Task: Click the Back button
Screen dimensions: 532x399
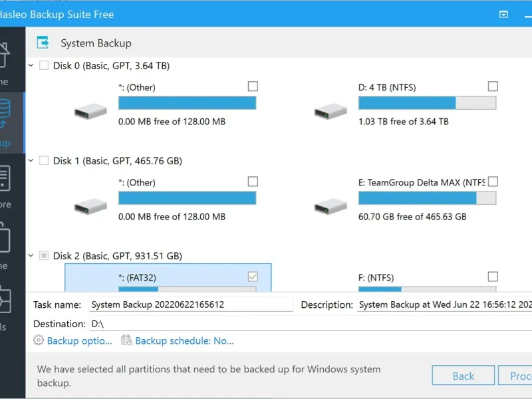Action: [x=463, y=376]
